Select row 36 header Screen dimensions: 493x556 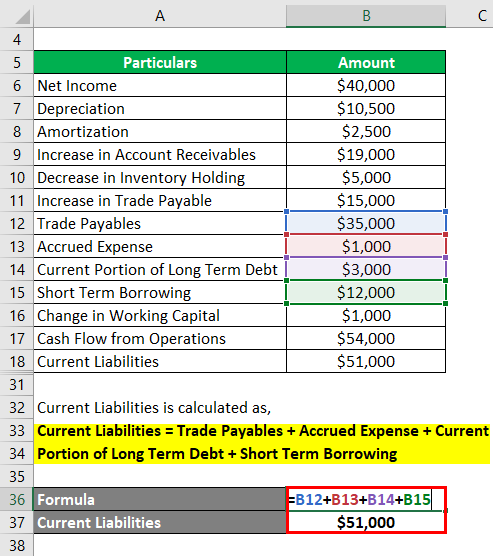coord(17,499)
